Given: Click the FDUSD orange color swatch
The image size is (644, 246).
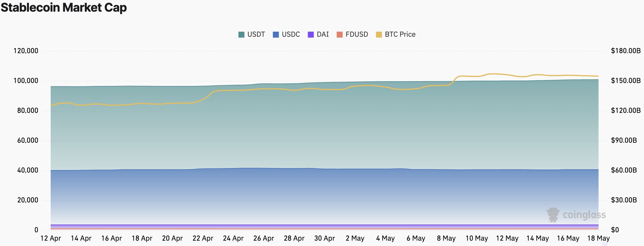Looking at the screenshot, I should [340, 35].
